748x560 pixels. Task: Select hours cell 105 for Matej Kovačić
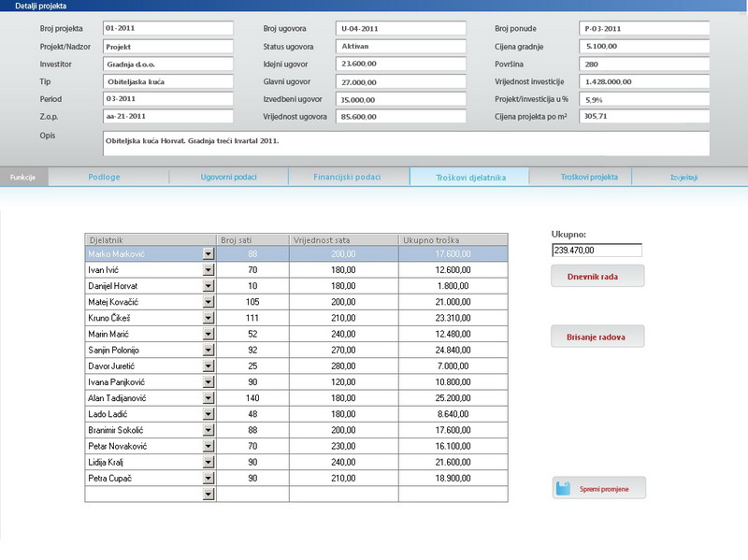pos(252,302)
